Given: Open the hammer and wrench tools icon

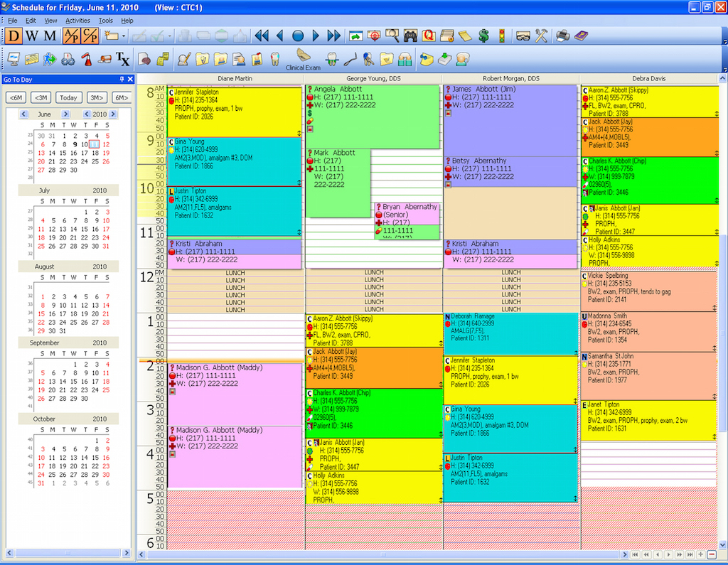Looking at the screenshot, I should point(541,36).
